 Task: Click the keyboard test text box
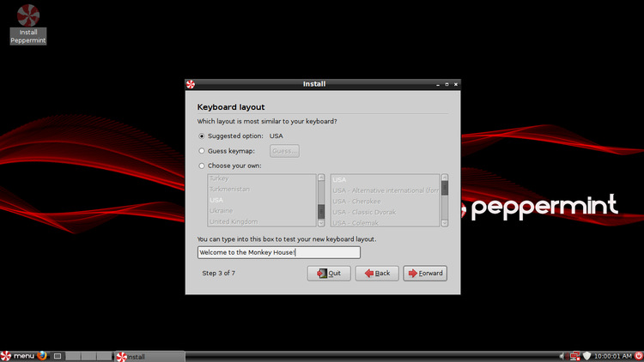click(279, 252)
